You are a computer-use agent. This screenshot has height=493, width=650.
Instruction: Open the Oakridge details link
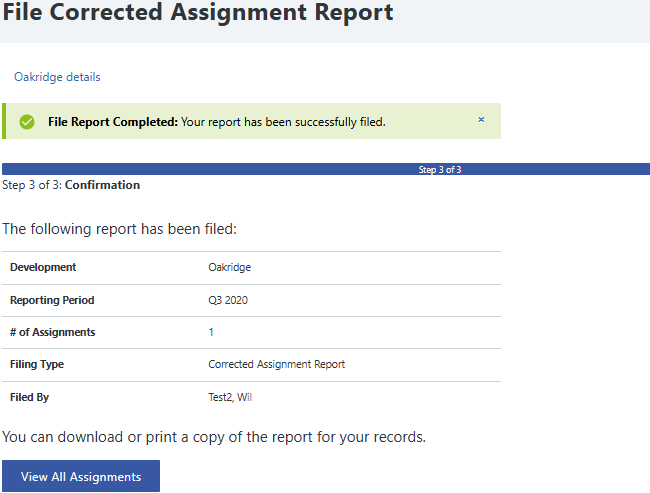[x=57, y=77]
